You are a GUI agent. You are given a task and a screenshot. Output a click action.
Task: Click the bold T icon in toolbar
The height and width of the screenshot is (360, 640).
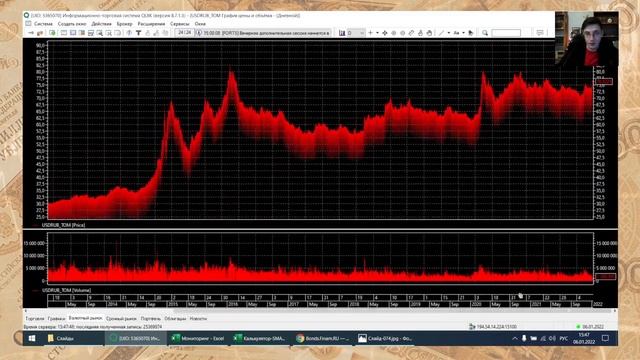(x=138, y=33)
